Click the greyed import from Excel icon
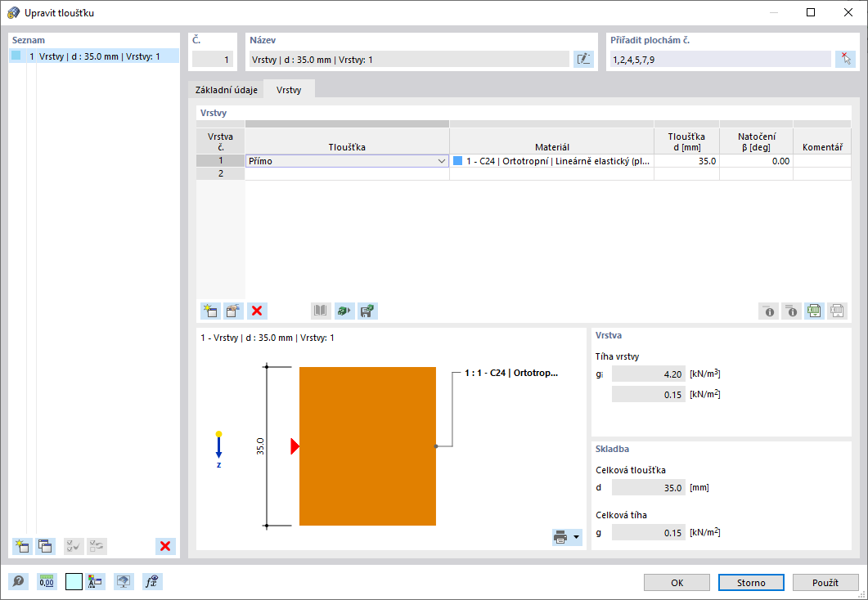The height and width of the screenshot is (600, 868). click(837, 311)
